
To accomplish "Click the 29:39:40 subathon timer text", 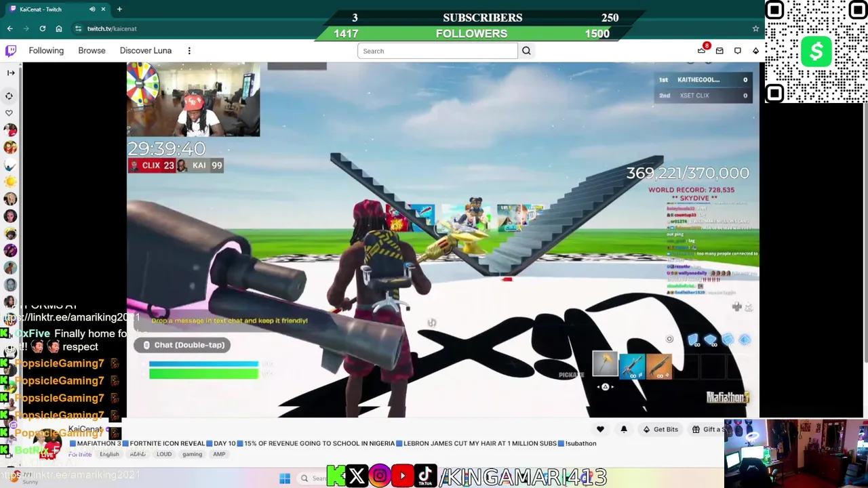I will 167,148.
